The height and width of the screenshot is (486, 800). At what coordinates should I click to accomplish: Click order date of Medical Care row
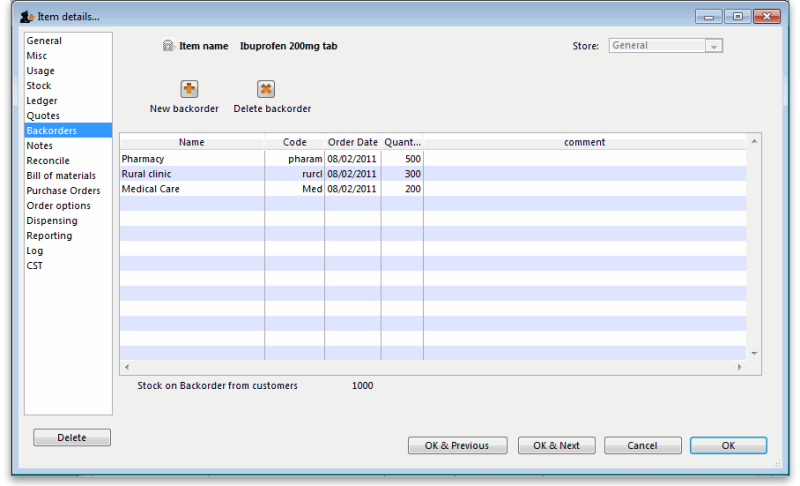[353, 189]
